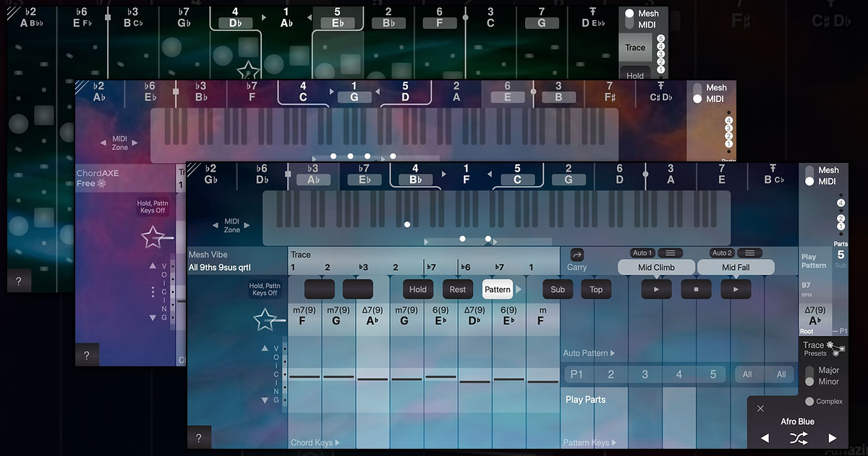The height and width of the screenshot is (456, 868).
Task: Expand the Auto Pattern section
Action: [x=590, y=353]
